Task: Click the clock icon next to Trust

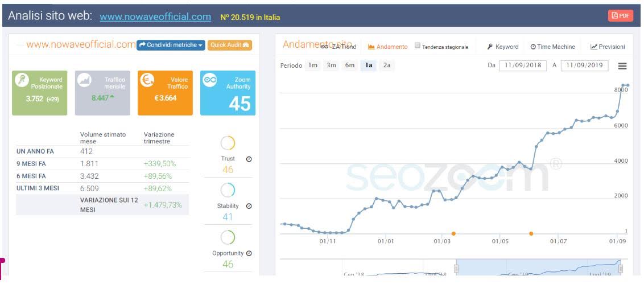Action: click(x=249, y=159)
